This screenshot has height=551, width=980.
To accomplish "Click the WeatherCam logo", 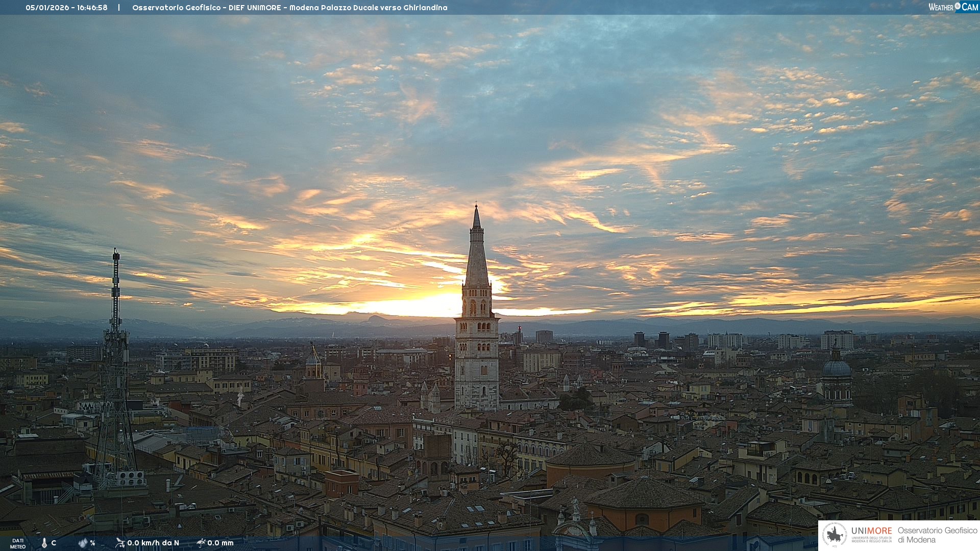I will pos(953,7).
